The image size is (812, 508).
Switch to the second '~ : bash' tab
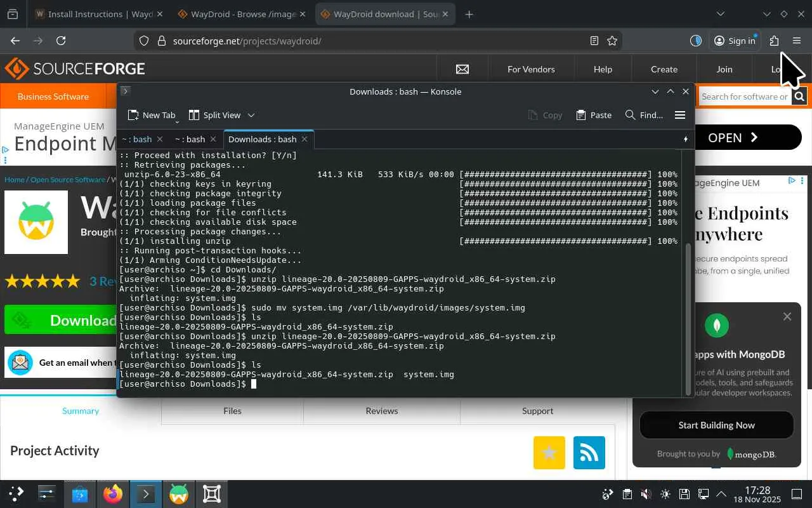click(190, 139)
